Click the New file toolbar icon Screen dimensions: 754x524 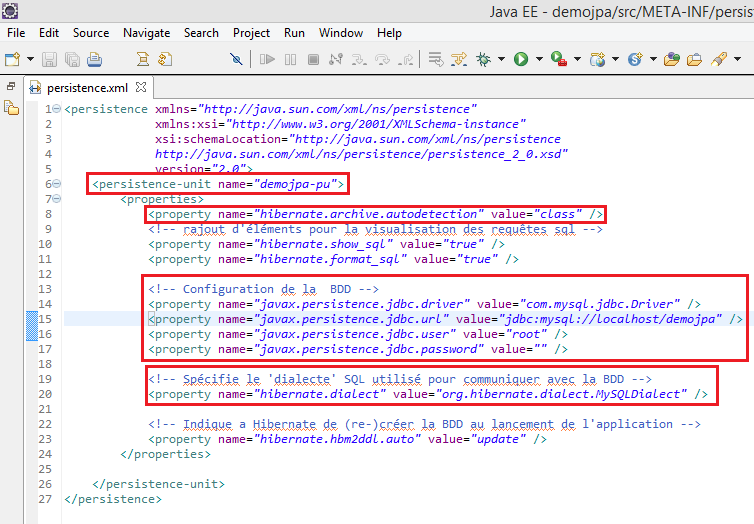(11, 60)
